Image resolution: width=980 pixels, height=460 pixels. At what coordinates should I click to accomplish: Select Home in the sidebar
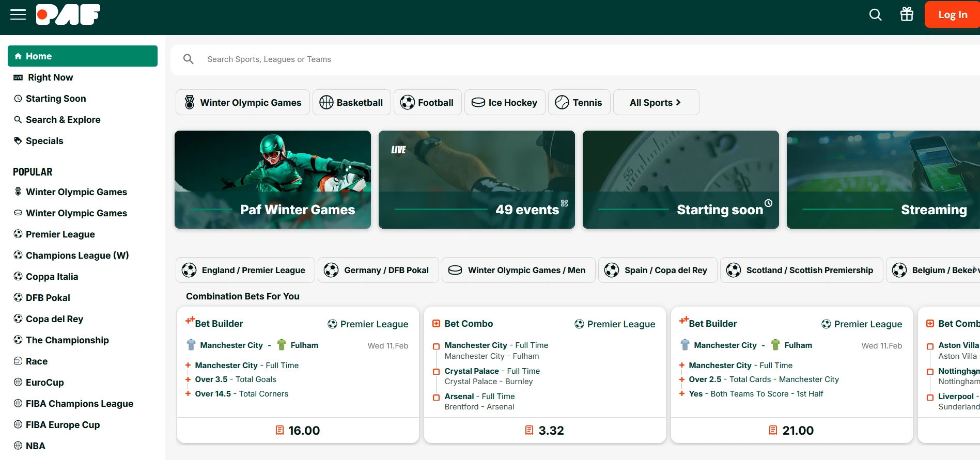point(83,56)
